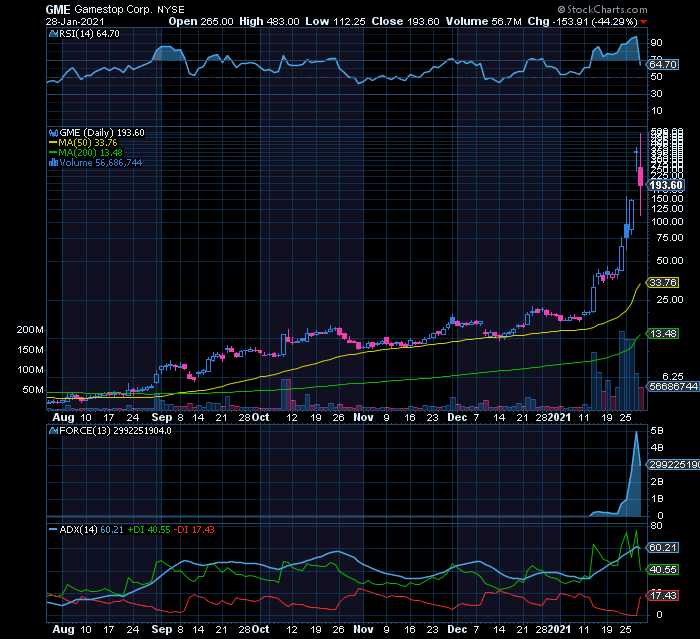Click the green +DI 40.55 label
The height and width of the screenshot is (639, 700).
click(149, 530)
